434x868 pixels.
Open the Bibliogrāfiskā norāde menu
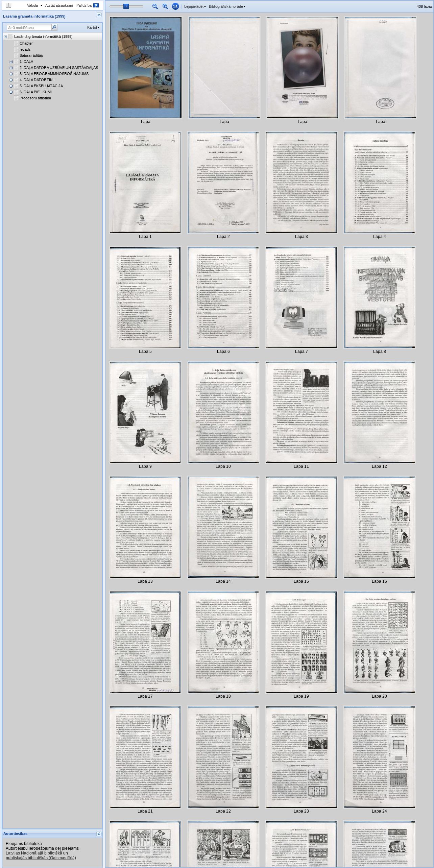(x=227, y=6)
